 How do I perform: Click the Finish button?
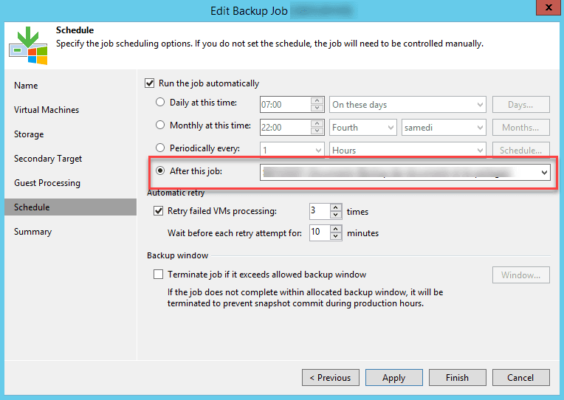tap(457, 378)
